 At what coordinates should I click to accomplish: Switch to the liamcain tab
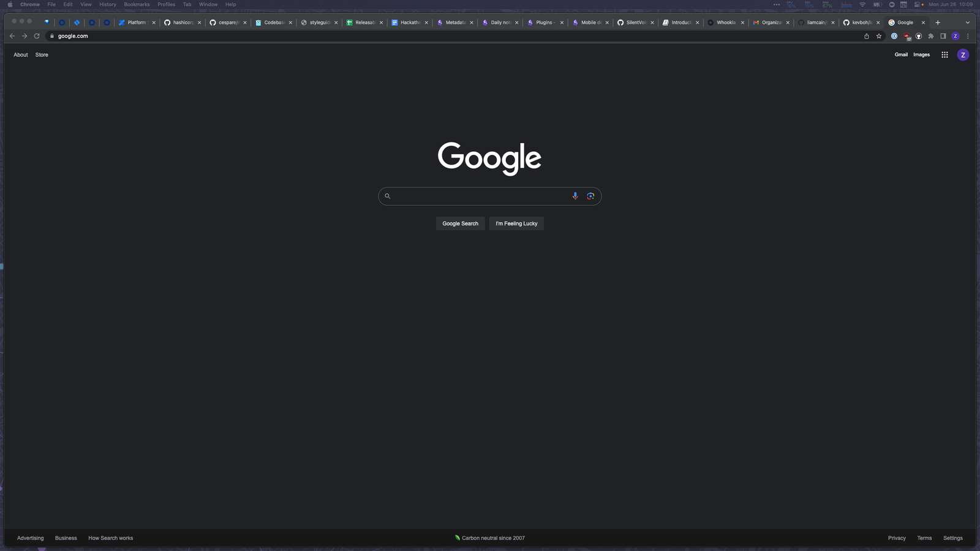click(x=816, y=23)
